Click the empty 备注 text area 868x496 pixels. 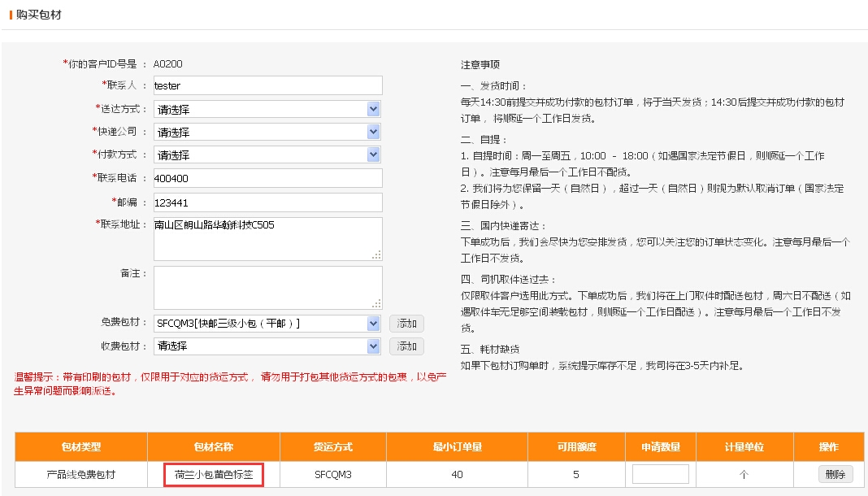pos(267,287)
